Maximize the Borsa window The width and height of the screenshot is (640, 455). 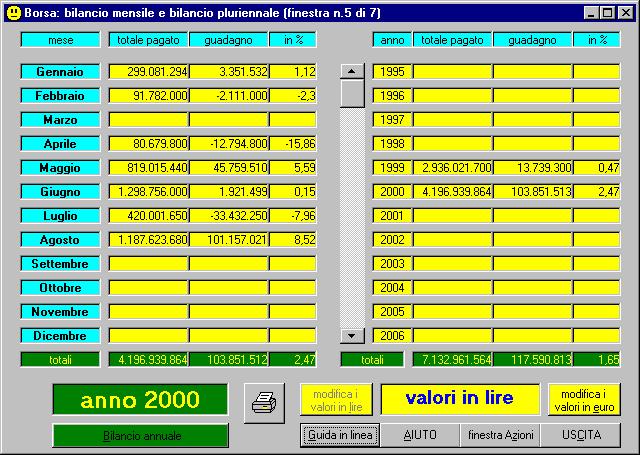pyautogui.click(x=608, y=12)
